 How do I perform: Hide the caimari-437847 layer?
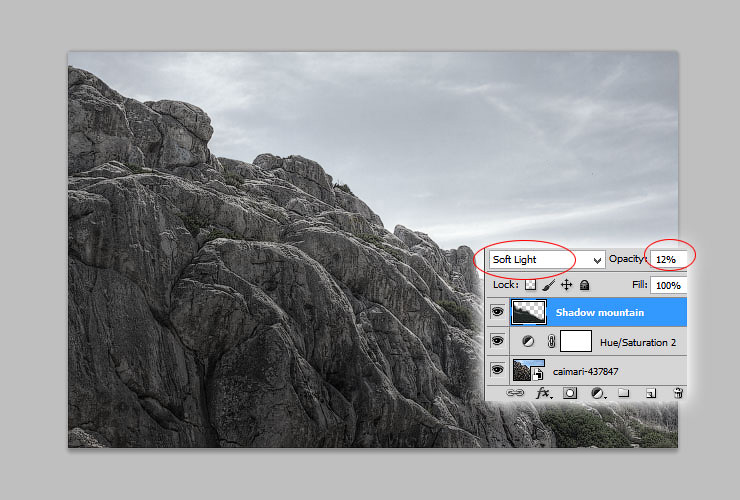click(x=497, y=370)
